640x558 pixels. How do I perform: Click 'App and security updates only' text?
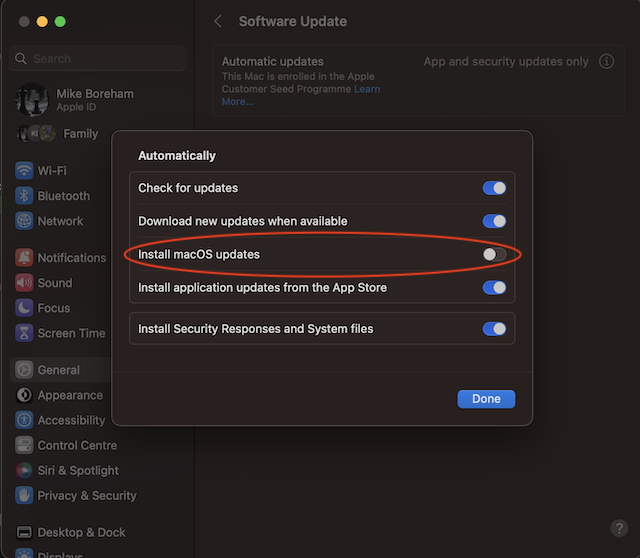click(x=506, y=62)
